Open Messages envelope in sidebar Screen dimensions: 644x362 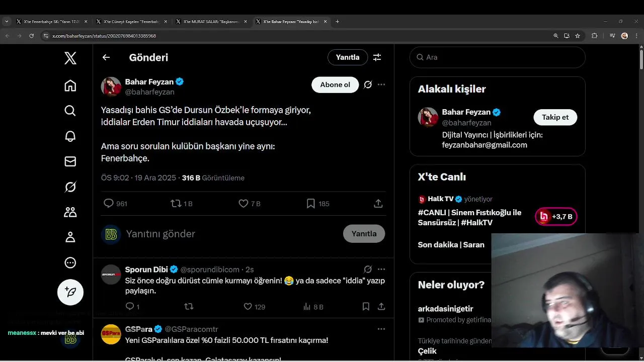coord(70,161)
